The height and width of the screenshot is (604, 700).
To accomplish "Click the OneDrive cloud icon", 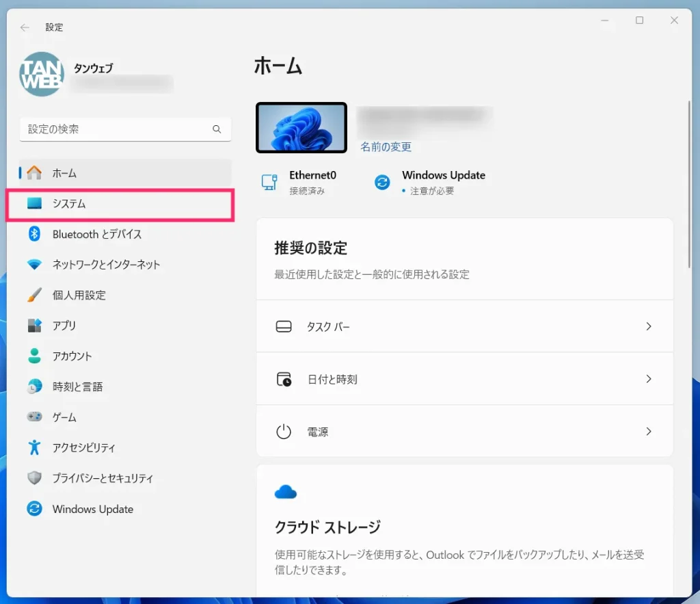I will [286, 492].
